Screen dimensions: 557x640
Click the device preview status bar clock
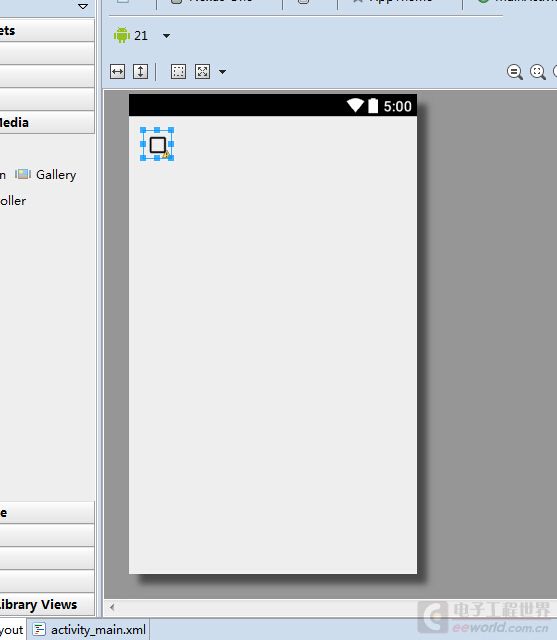coord(397,107)
